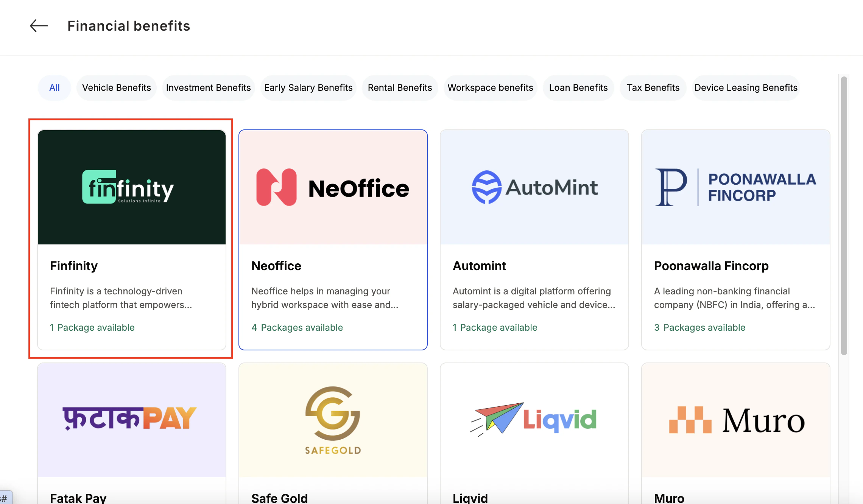The width and height of the screenshot is (863, 504).
Task: Click the Poonawalla Fincorp card title
Action: click(x=711, y=266)
